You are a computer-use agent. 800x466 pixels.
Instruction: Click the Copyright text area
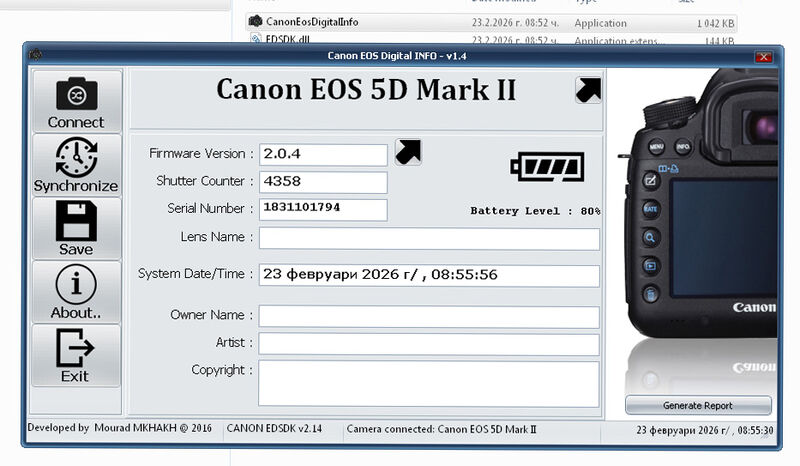[429, 383]
